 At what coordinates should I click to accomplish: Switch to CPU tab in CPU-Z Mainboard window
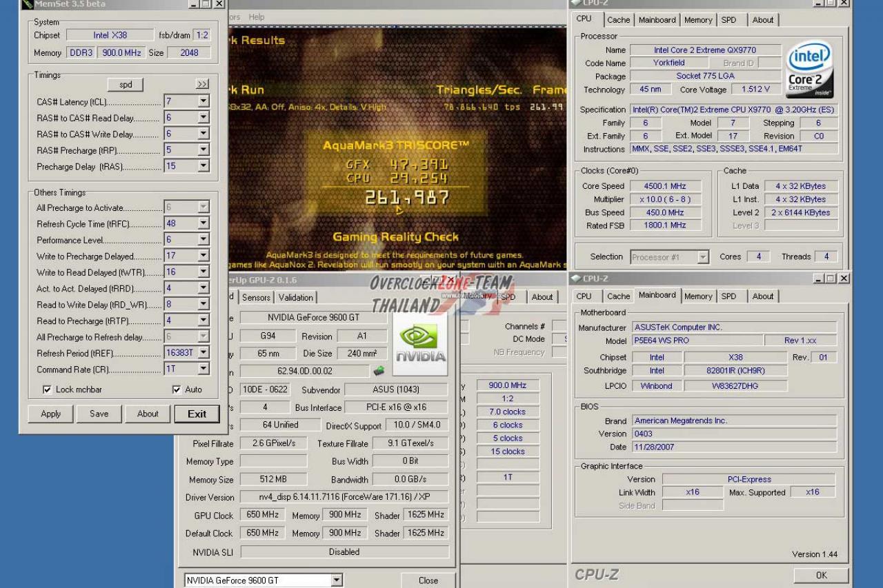tap(584, 296)
